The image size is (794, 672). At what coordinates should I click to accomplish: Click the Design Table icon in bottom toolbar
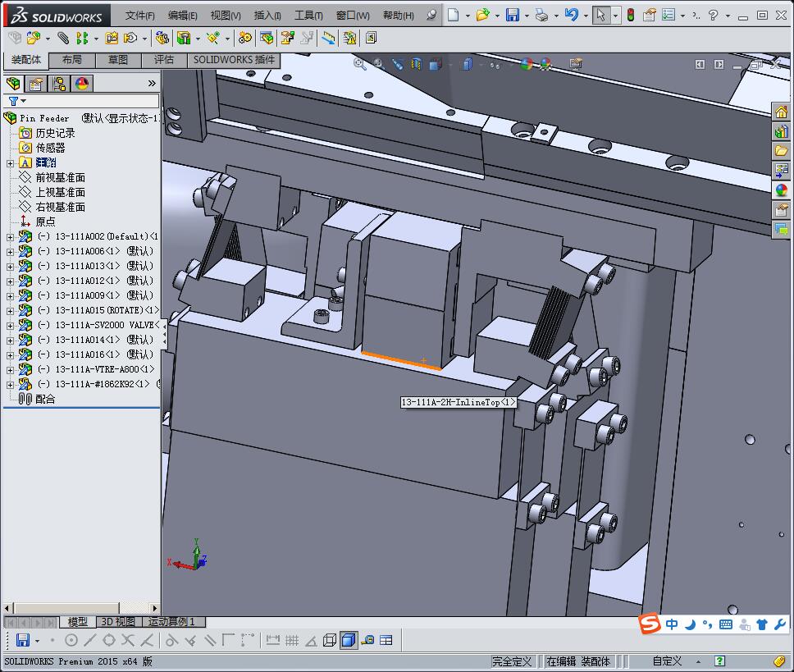coord(386,640)
